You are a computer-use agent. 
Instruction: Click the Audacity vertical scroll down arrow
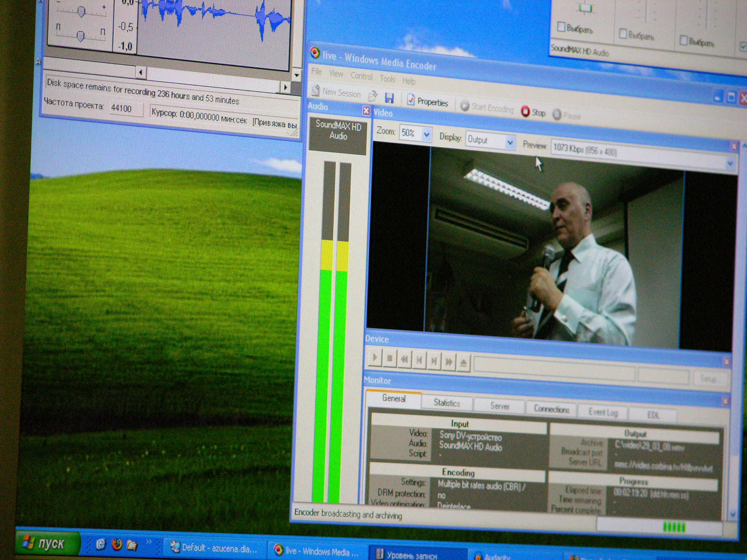coord(297,75)
